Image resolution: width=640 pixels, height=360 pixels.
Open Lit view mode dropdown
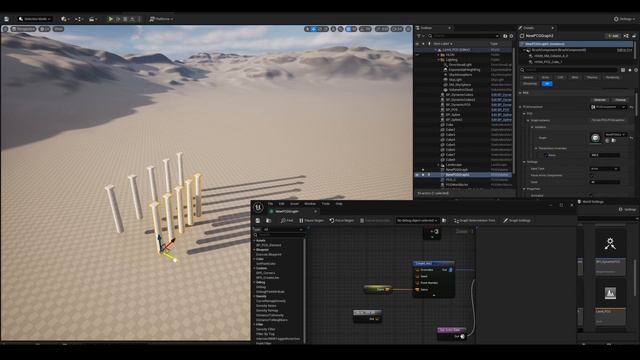point(44,29)
